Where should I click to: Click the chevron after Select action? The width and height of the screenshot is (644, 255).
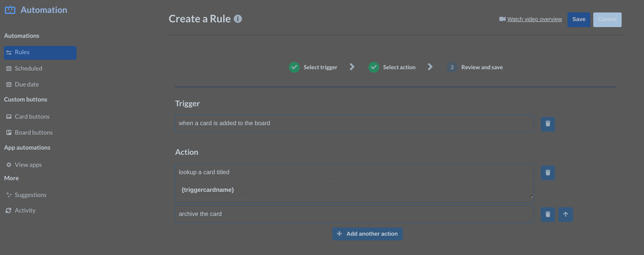pos(430,67)
